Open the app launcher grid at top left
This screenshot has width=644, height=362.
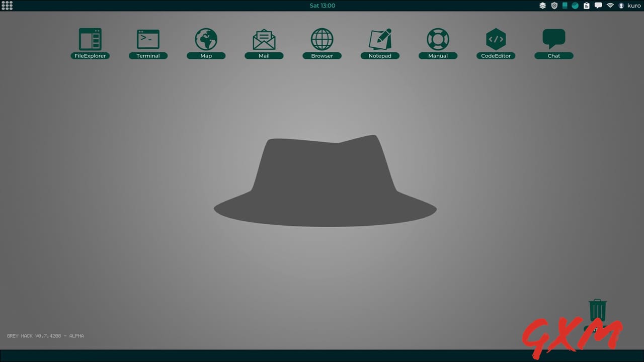pyautogui.click(x=7, y=5)
